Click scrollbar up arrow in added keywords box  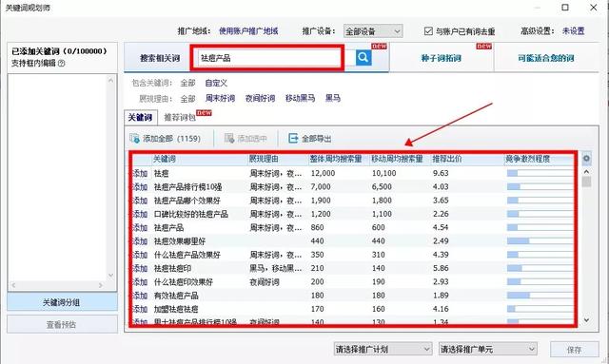pyautogui.click(x=110, y=81)
